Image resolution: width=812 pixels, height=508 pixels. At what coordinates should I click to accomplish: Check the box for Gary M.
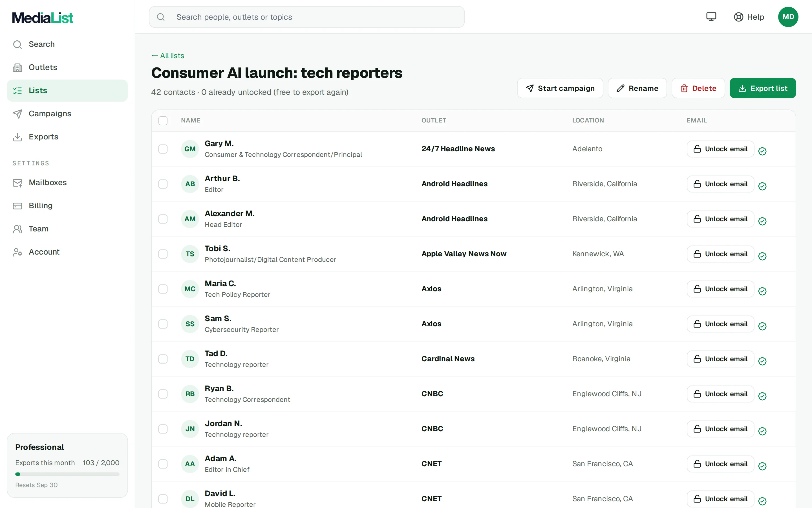pyautogui.click(x=163, y=149)
